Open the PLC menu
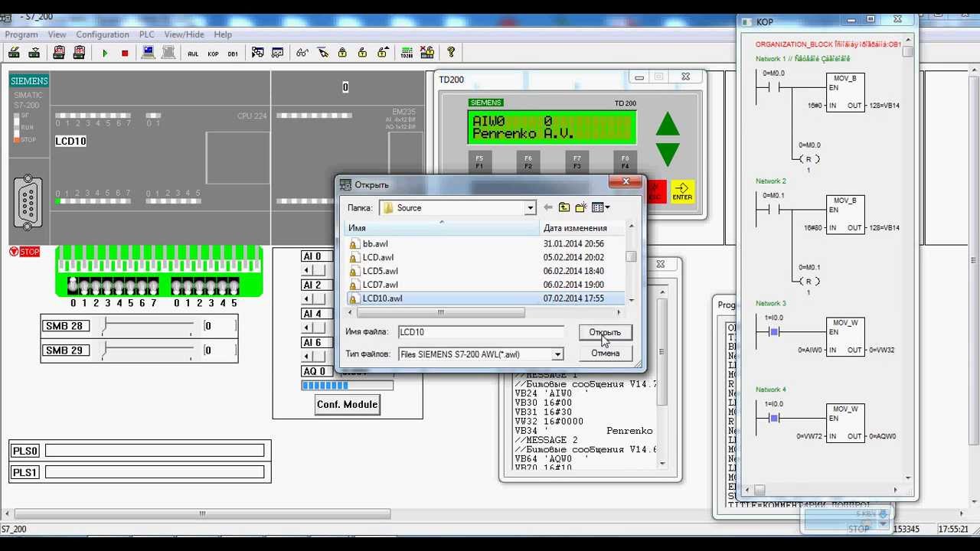The image size is (980, 551). coord(147,34)
